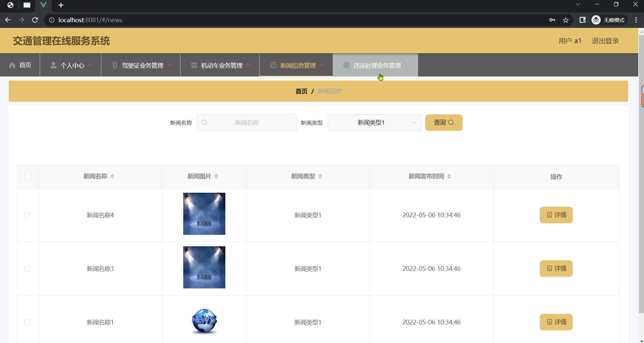Click the browser back arrow
The height and width of the screenshot is (343, 644).
[x=8, y=20]
